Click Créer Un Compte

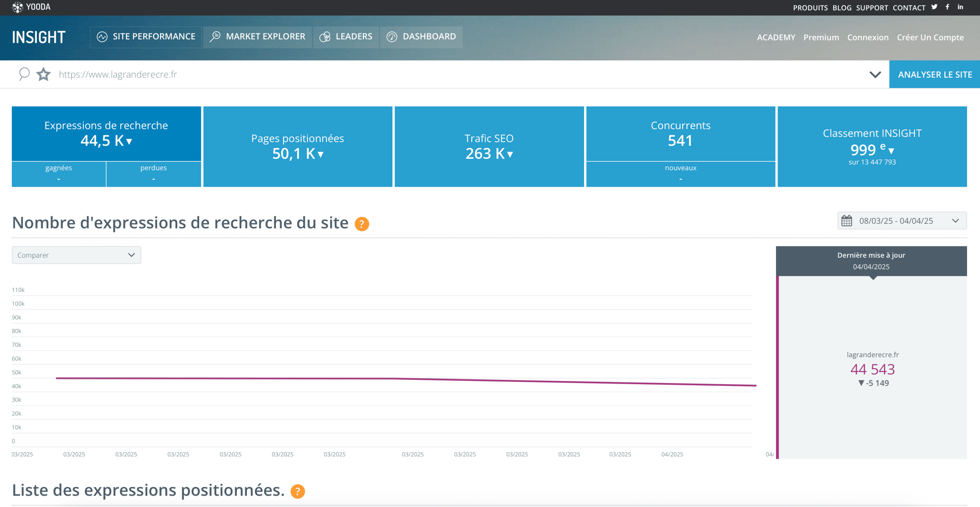click(x=930, y=37)
